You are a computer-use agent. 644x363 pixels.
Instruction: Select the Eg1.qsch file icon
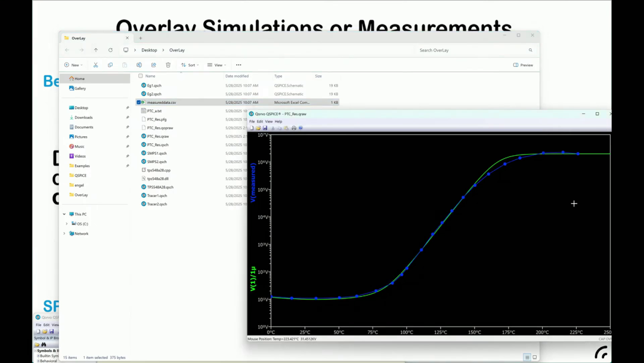[x=143, y=85]
